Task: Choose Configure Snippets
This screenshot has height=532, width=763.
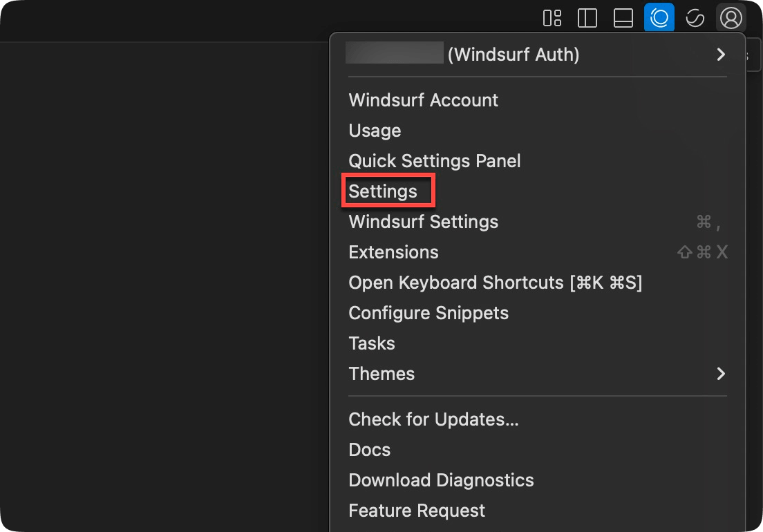Action: tap(428, 313)
